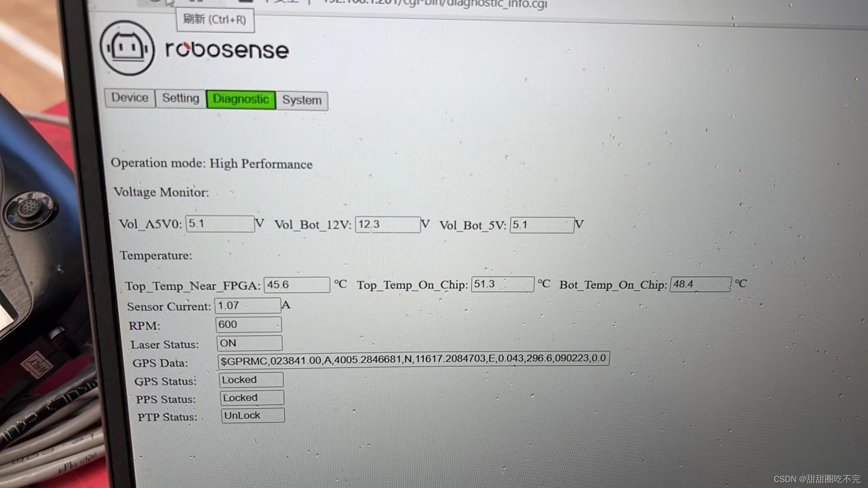This screenshot has width=868, height=488.
Task: Toggle the PTP Status UnLock field
Action: pyautogui.click(x=253, y=415)
